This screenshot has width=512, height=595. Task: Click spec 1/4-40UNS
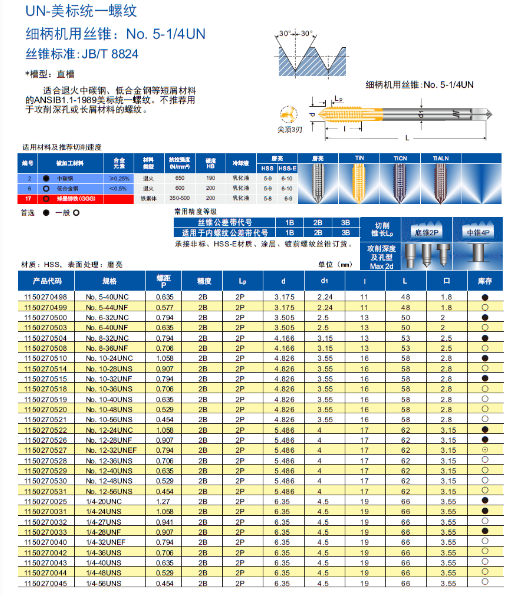pos(104,563)
